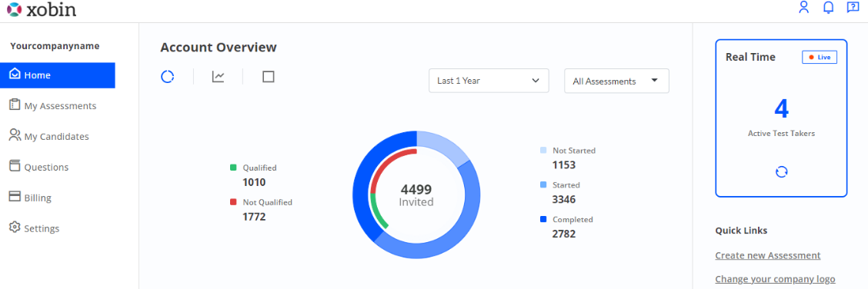Click the xobin logo
Screen dimensions: 868x289
42,9
